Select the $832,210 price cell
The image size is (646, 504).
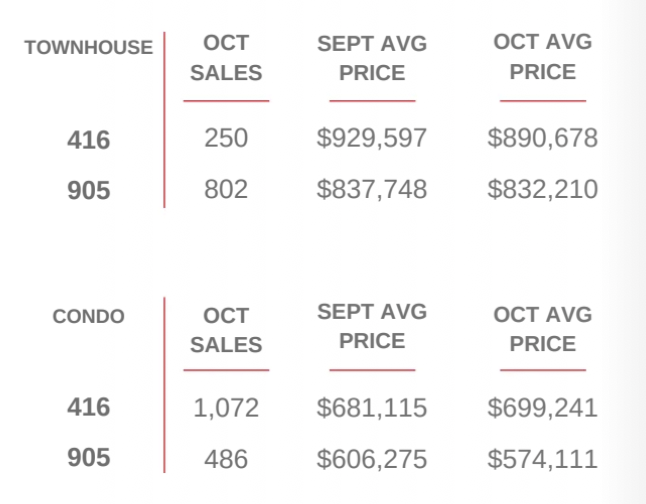543,189
